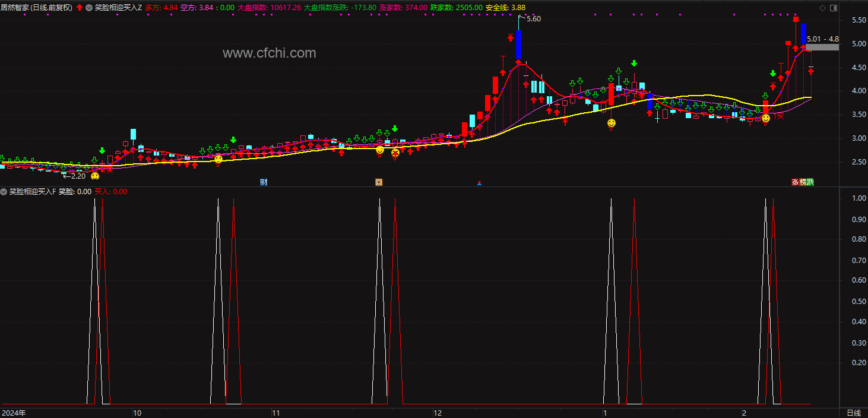Click the 多方: 4.84 value

[x=161, y=8]
